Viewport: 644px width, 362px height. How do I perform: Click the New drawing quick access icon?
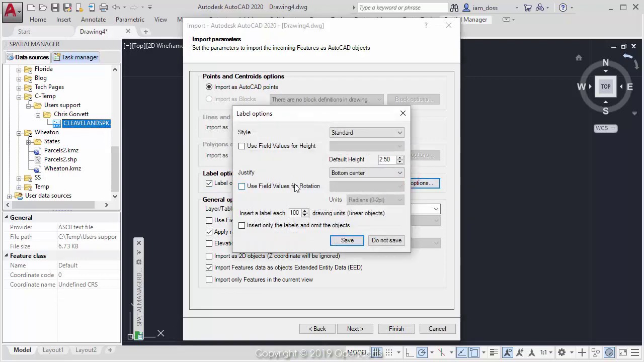point(31,8)
